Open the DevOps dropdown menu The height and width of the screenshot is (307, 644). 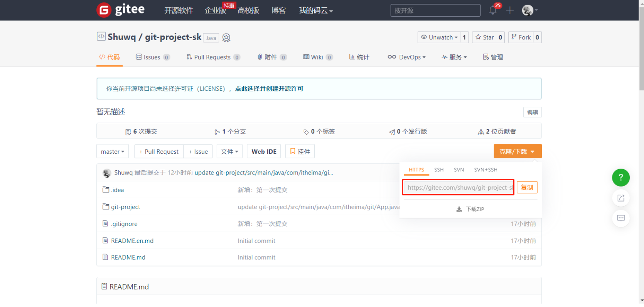[x=406, y=57]
